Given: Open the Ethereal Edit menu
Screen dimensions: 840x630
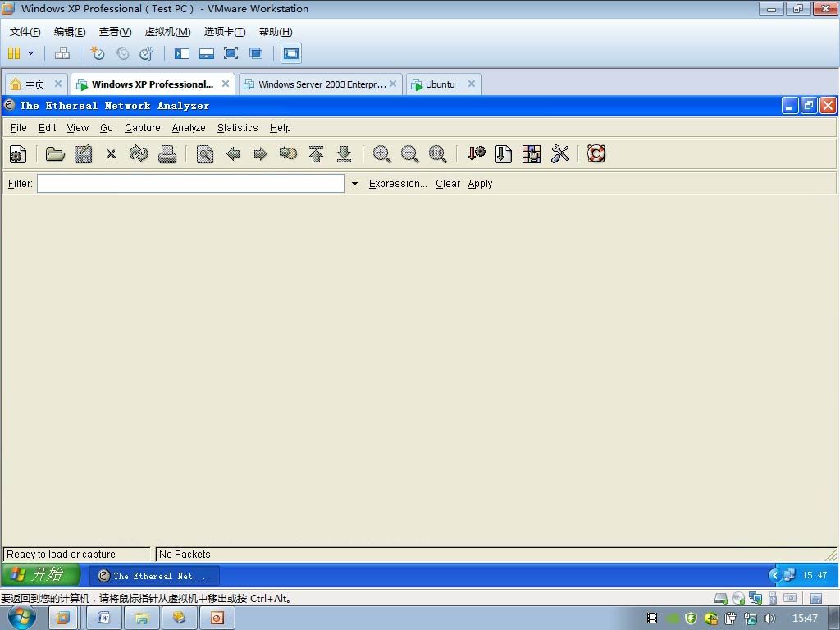Looking at the screenshot, I should click(47, 127).
